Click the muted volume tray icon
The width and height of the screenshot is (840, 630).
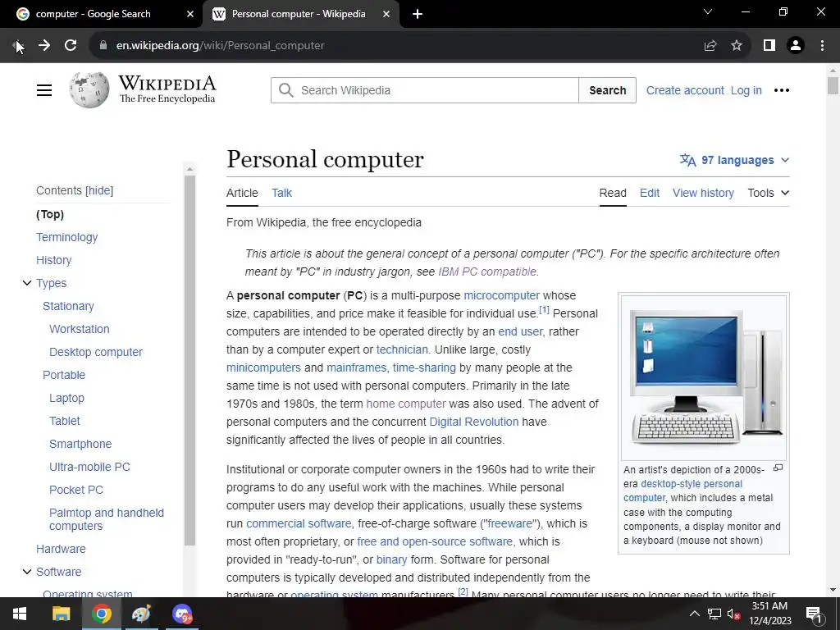point(734,614)
